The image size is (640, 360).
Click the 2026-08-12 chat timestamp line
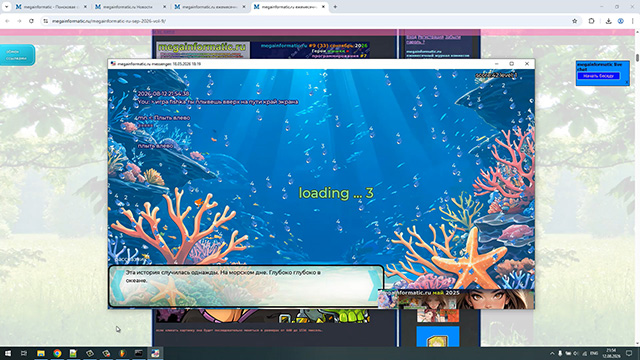pyautogui.click(x=163, y=93)
